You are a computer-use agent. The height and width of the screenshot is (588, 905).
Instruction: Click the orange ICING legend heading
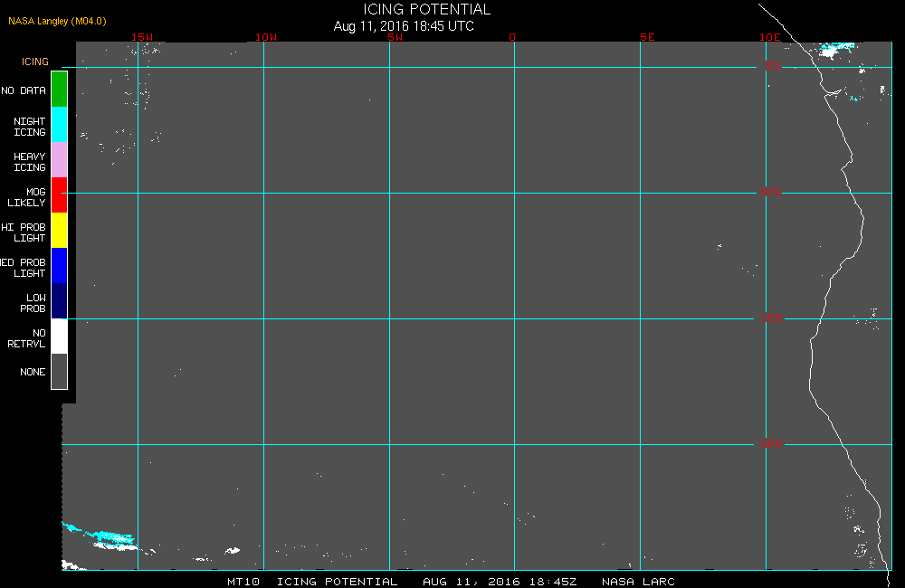[x=35, y=62]
